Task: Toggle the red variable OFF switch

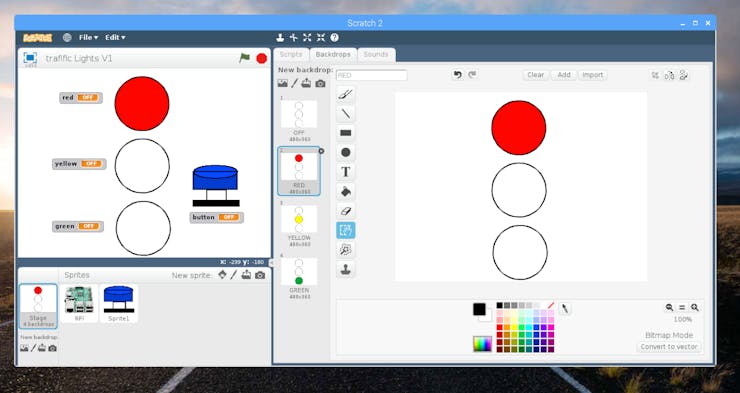Action: click(88, 98)
